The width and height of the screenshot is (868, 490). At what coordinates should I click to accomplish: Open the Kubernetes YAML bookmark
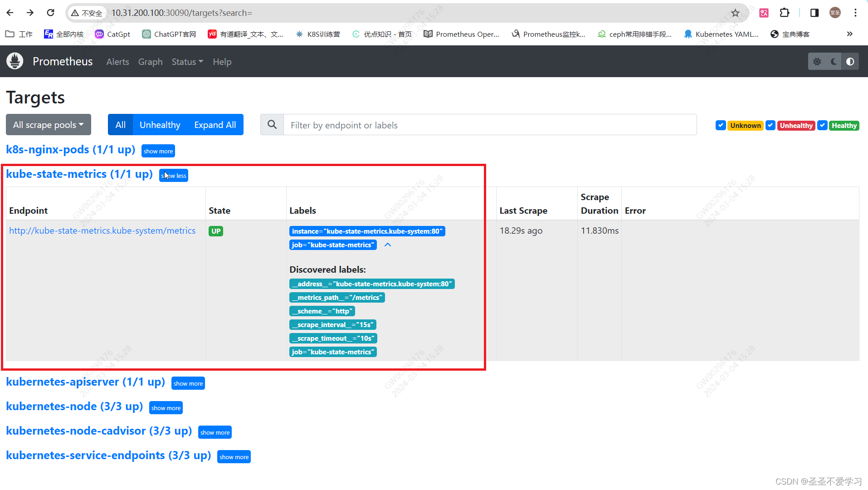(x=721, y=34)
